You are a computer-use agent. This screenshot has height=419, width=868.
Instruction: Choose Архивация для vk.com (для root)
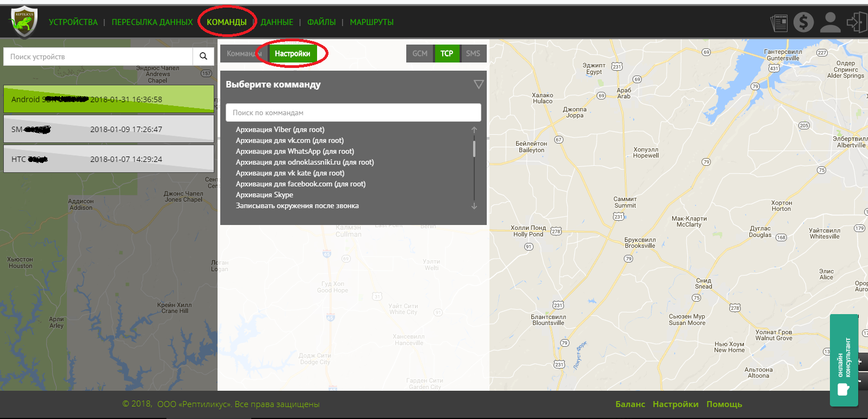click(290, 140)
